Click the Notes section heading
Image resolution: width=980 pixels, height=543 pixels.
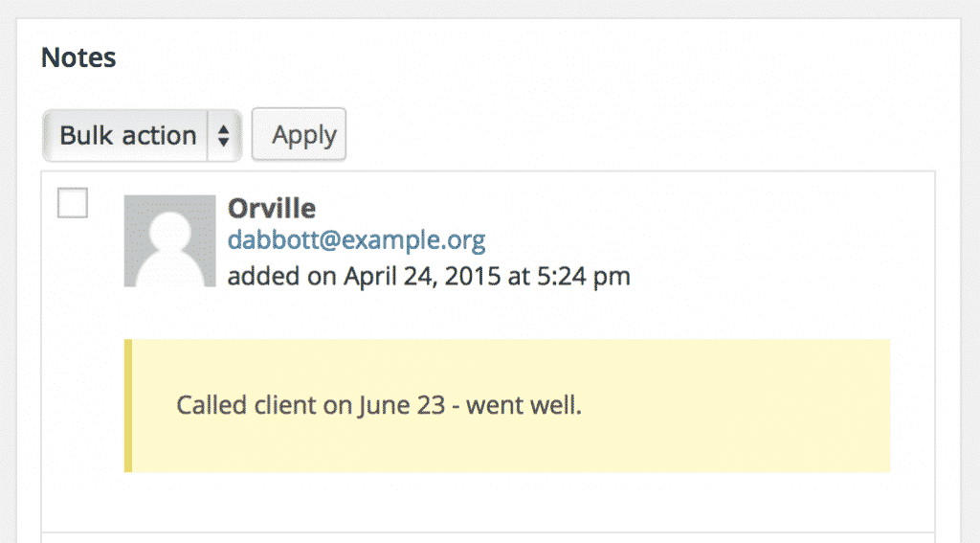[78, 57]
